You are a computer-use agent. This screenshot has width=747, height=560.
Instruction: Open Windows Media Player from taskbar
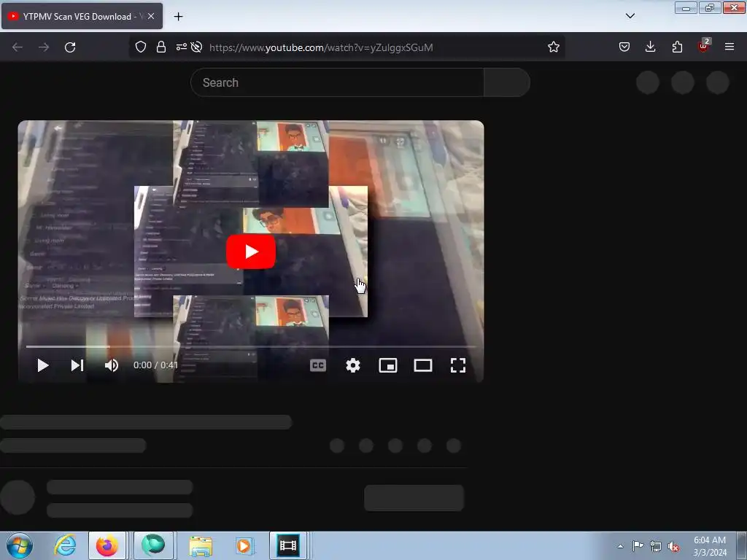tap(244, 545)
